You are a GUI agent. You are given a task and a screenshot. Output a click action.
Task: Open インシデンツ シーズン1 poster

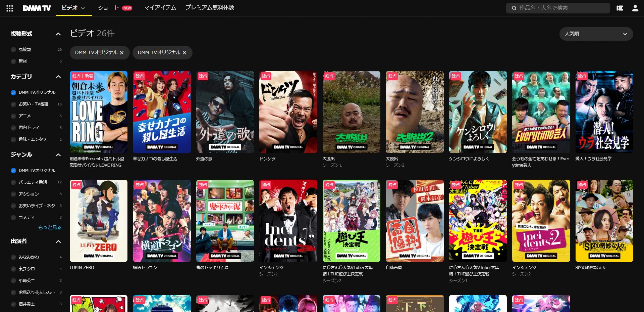288,221
